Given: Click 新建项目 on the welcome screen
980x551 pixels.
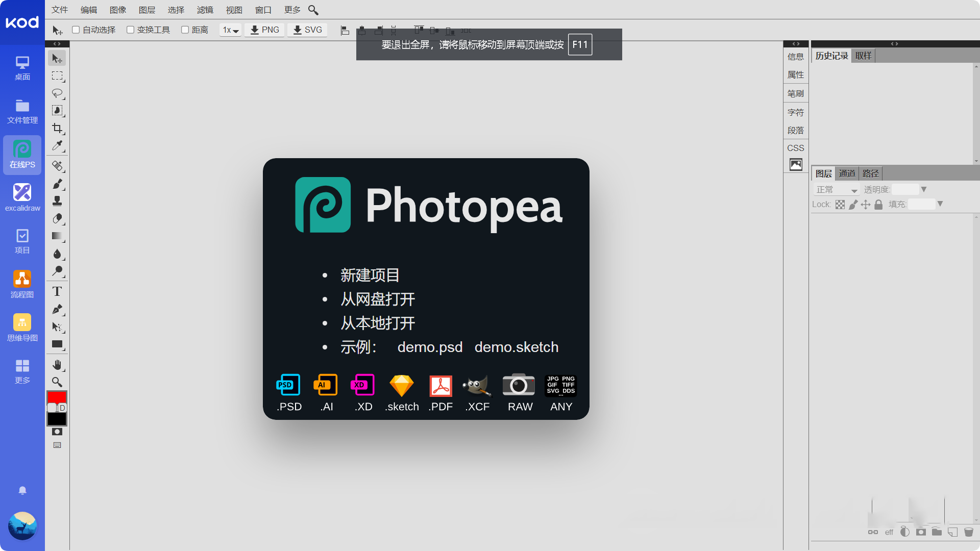Looking at the screenshot, I should coord(370,275).
